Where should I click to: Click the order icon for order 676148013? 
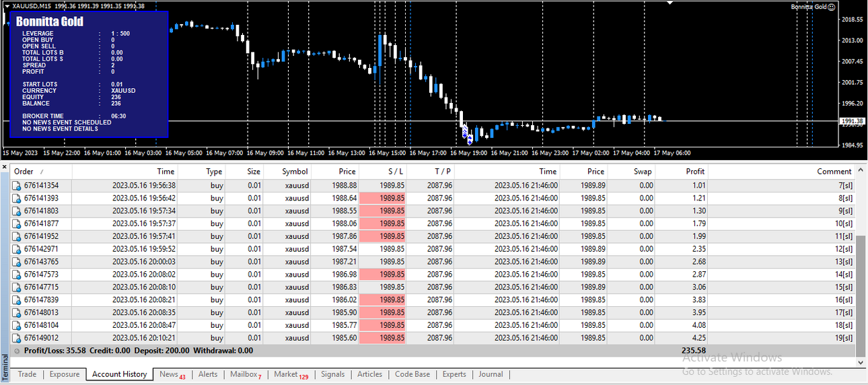tap(17, 312)
